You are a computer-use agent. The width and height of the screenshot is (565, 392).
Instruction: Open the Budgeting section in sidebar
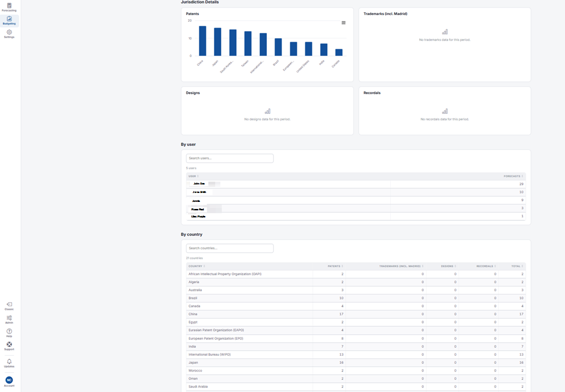point(9,20)
